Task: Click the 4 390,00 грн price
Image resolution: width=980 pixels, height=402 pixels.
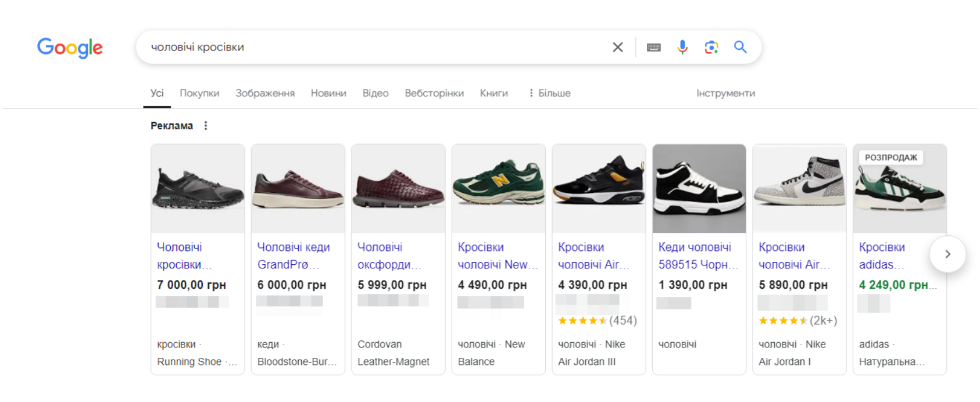Action: (x=592, y=285)
